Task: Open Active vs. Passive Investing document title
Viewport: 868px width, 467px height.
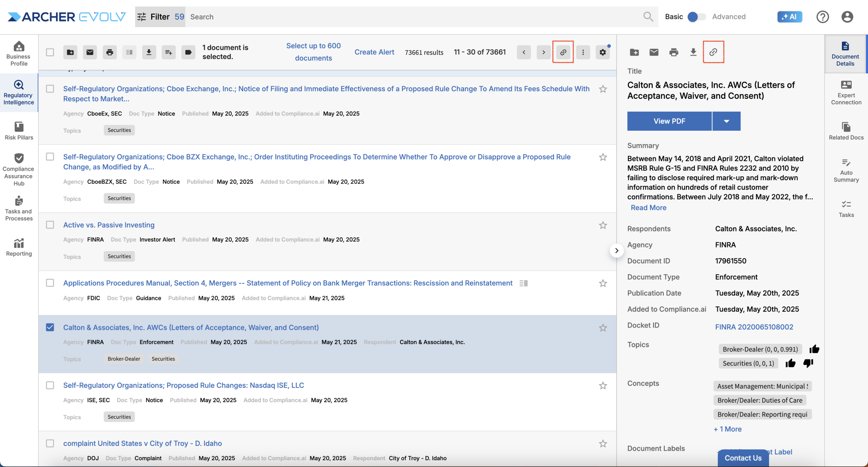Action: click(x=109, y=225)
